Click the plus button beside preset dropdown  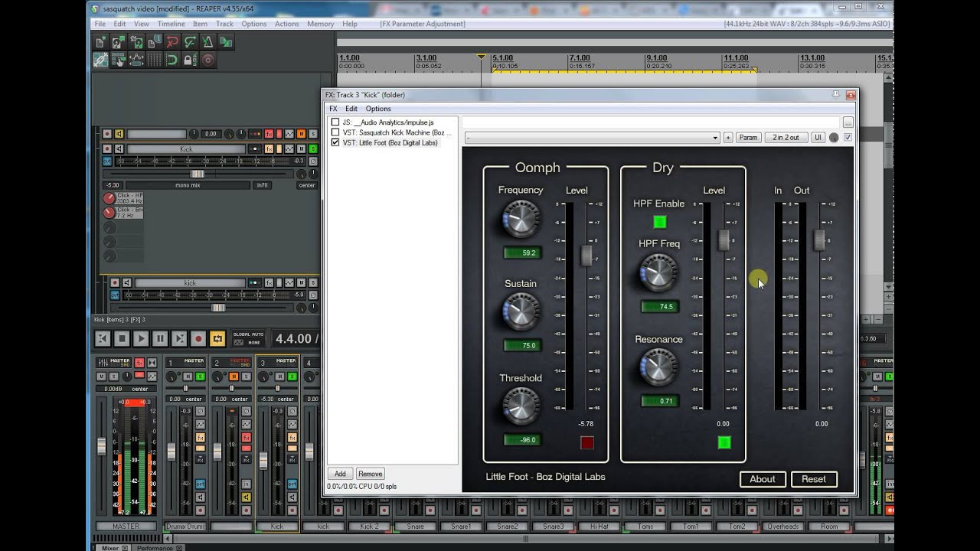coord(728,138)
